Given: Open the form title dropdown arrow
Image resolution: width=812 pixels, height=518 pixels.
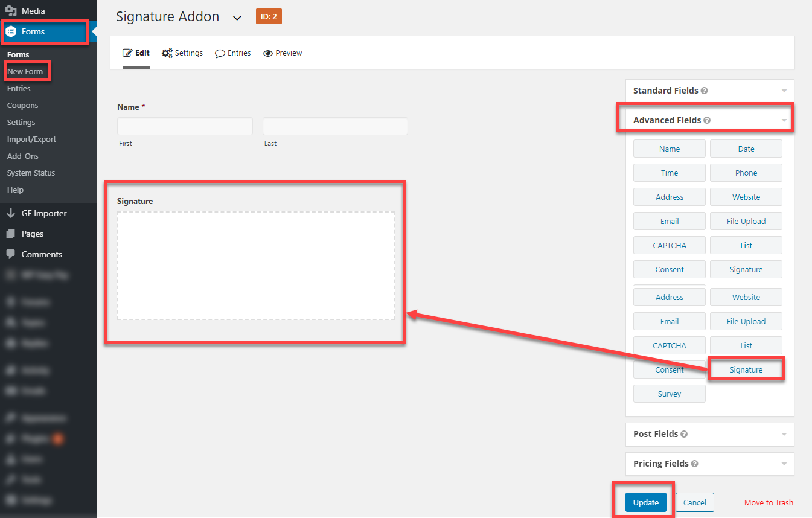Looking at the screenshot, I should tap(237, 18).
